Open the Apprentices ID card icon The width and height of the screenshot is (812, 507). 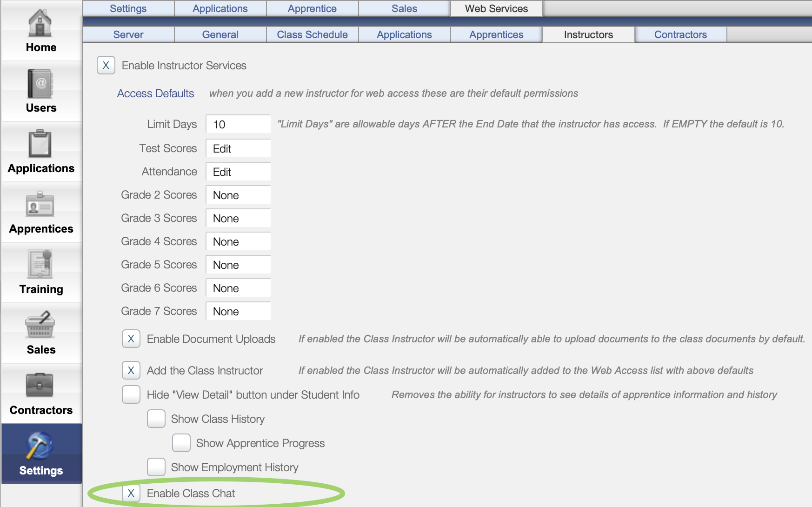41,205
